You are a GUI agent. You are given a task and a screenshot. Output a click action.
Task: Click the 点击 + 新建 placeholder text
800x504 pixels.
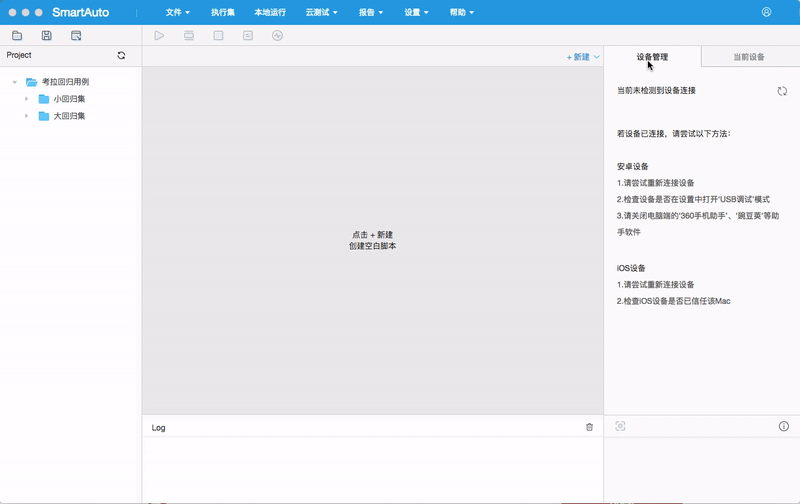372,235
